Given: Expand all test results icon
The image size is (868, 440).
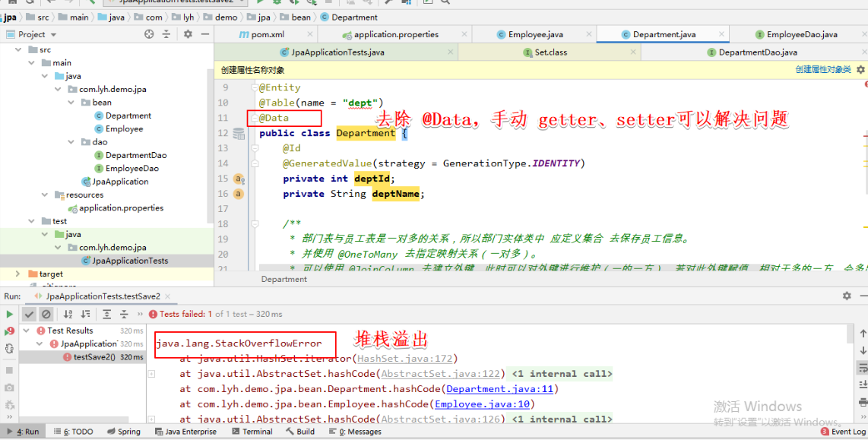Looking at the screenshot, I should pos(107,314).
